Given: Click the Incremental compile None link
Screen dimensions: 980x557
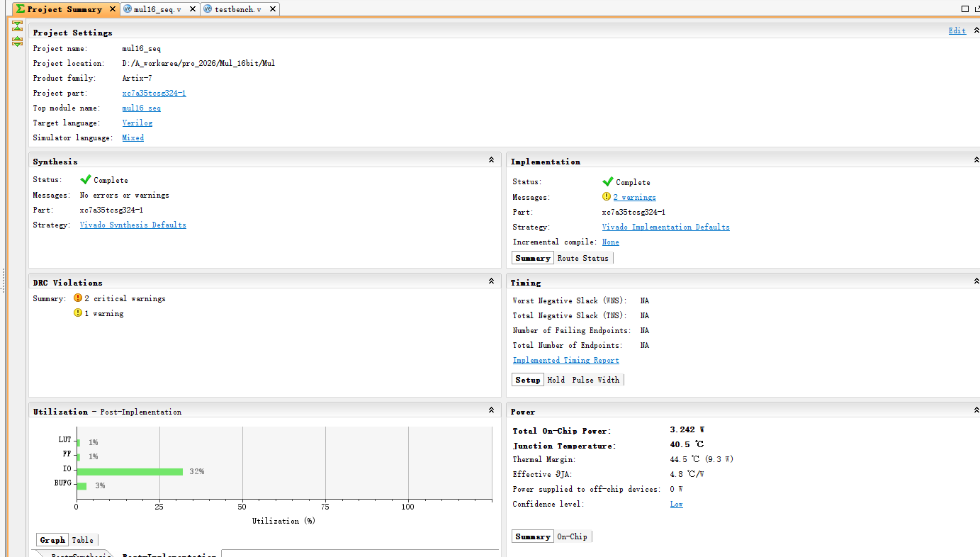Looking at the screenshot, I should (x=611, y=242).
